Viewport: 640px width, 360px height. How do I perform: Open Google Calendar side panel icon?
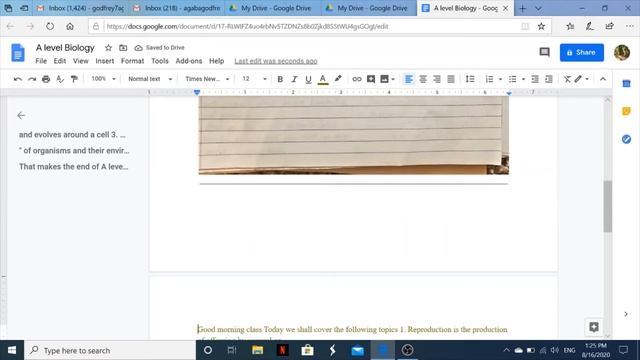pos(627,84)
